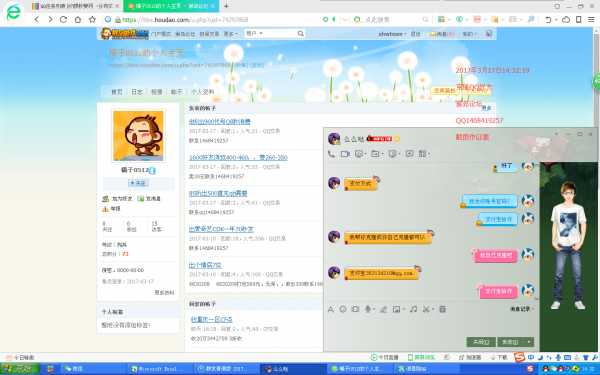Open the post 1600好友 400-460 link
The image size is (600, 375).
pyautogui.click(x=238, y=157)
